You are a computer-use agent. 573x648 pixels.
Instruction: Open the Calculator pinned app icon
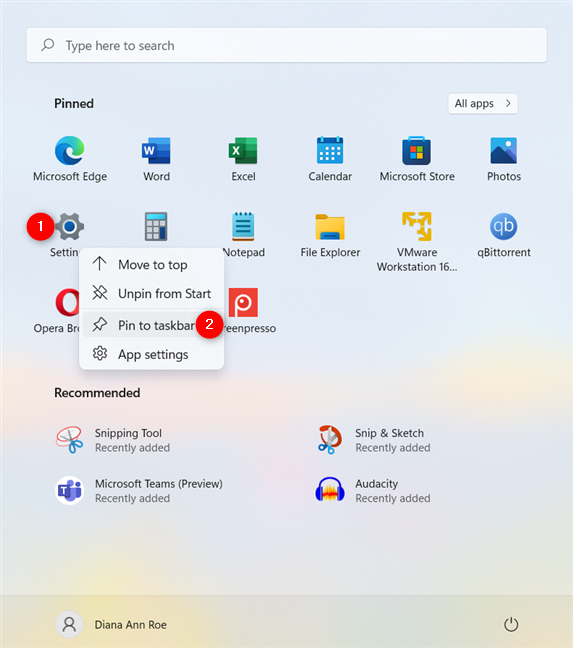tap(156, 226)
